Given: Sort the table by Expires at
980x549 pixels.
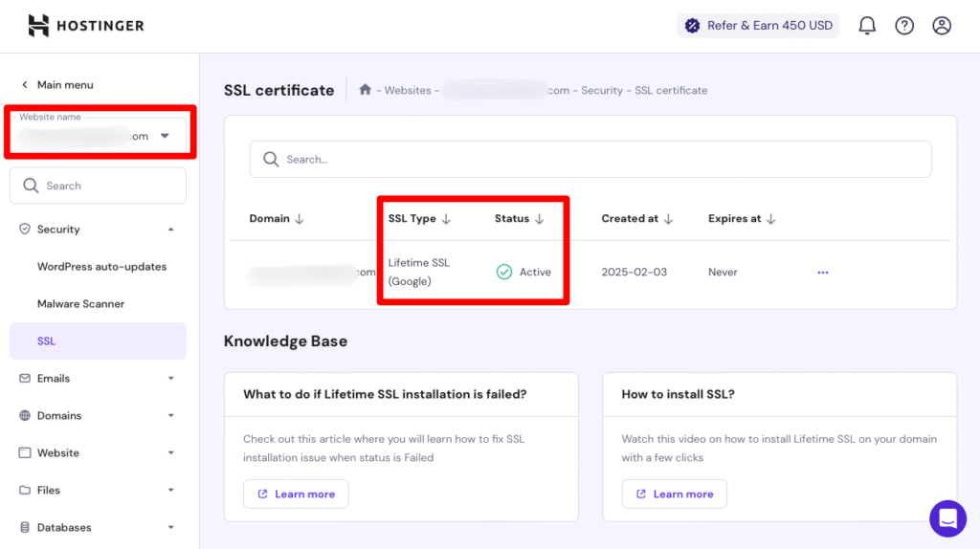Looking at the screenshot, I should click(x=742, y=219).
